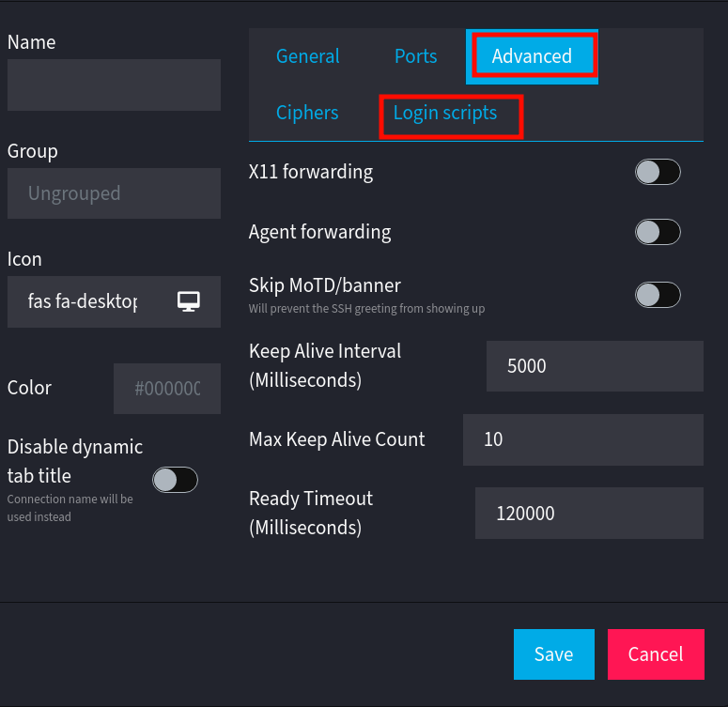Click the Max Keep Alive Count field
Image resolution: width=728 pixels, height=707 pixels.
point(582,439)
